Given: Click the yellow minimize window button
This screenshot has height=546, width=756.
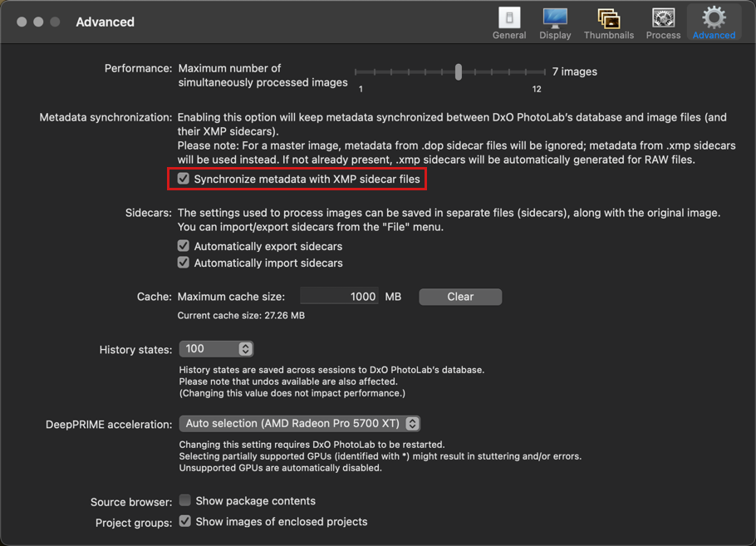Looking at the screenshot, I should click(38, 22).
